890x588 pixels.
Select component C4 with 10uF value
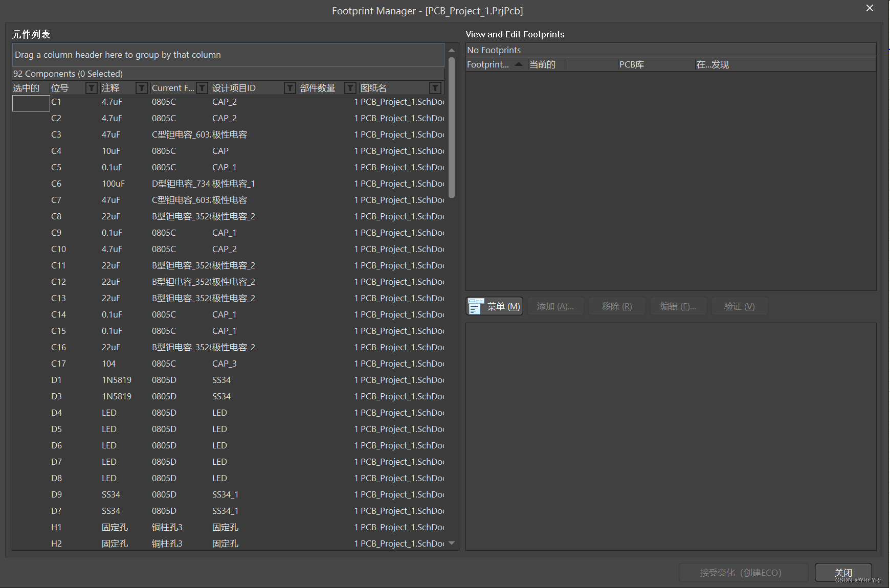coord(228,151)
